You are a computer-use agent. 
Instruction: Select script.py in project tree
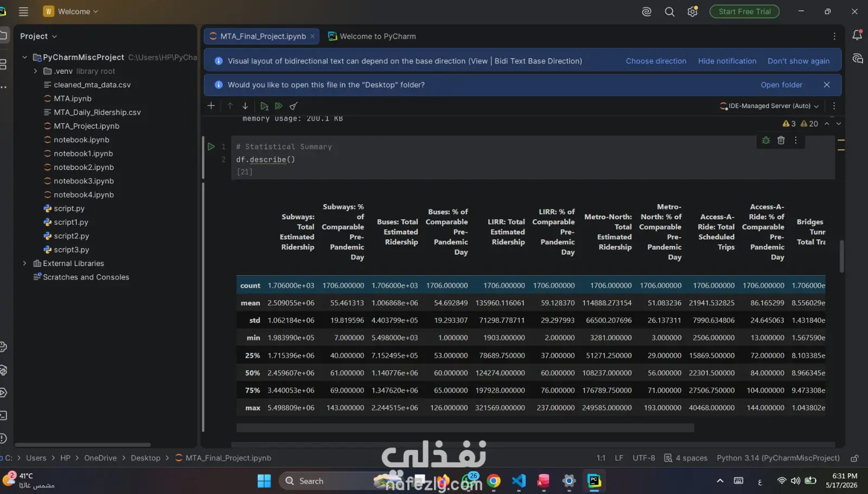point(69,208)
